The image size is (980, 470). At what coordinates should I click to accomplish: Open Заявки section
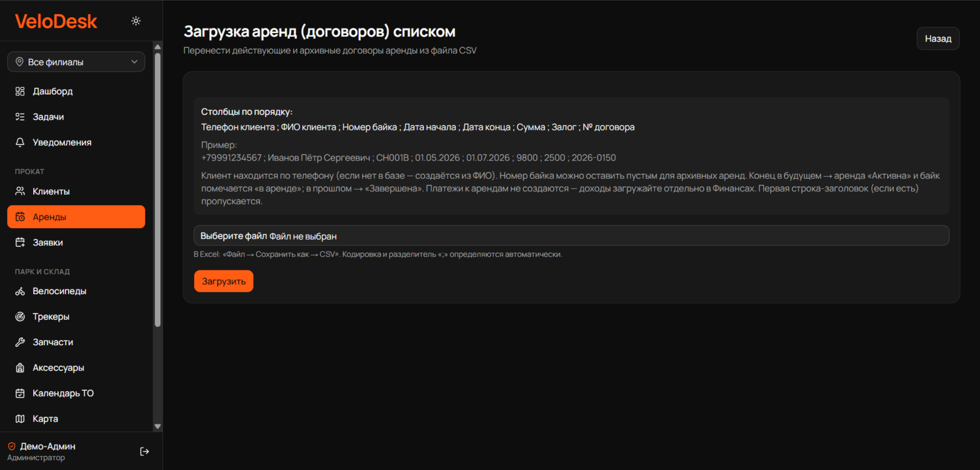[76, 242]
